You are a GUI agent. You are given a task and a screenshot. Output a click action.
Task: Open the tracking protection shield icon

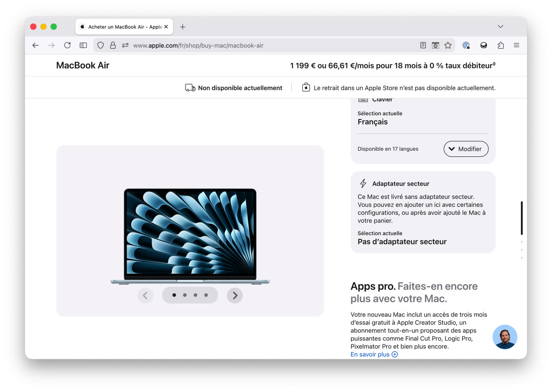click(x=101, y=45)
